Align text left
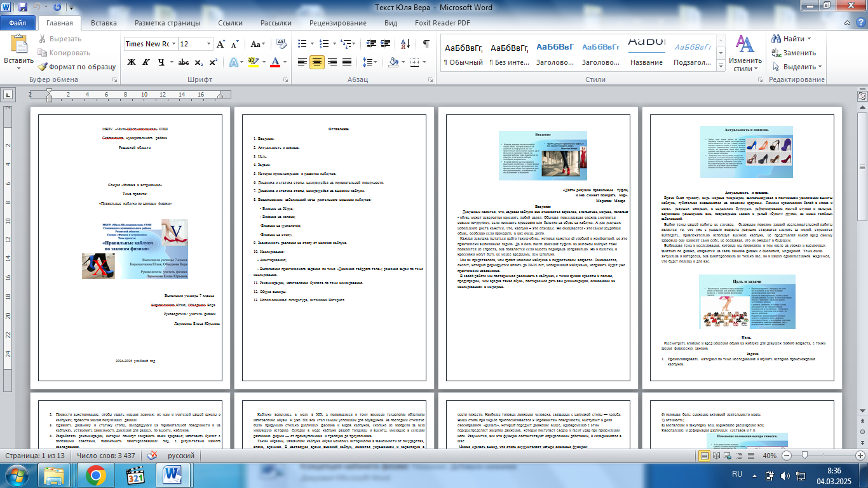 click(x=302, y=62)
